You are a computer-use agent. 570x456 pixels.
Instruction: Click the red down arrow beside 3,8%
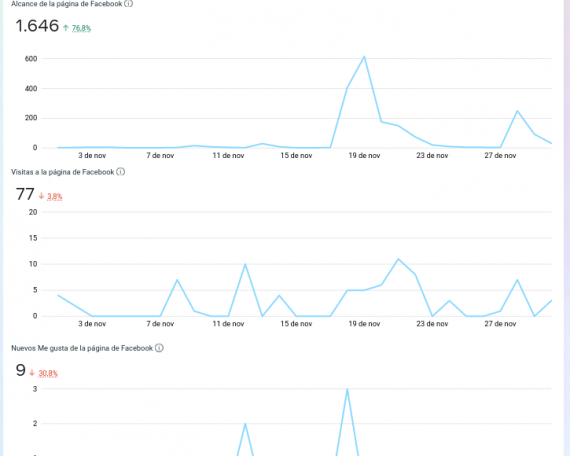(41, 196)
